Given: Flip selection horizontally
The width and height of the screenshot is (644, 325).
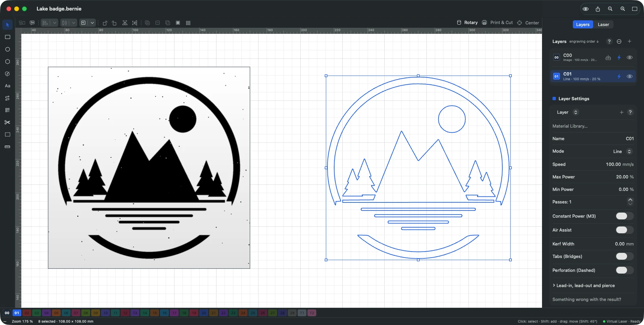Looking at the screenshot, I should pos(125,23).
